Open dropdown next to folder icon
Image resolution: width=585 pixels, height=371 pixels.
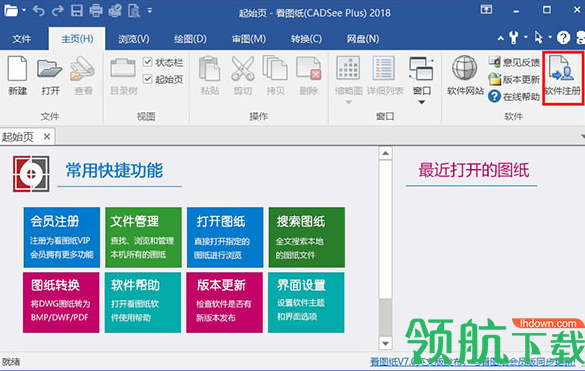24,10
